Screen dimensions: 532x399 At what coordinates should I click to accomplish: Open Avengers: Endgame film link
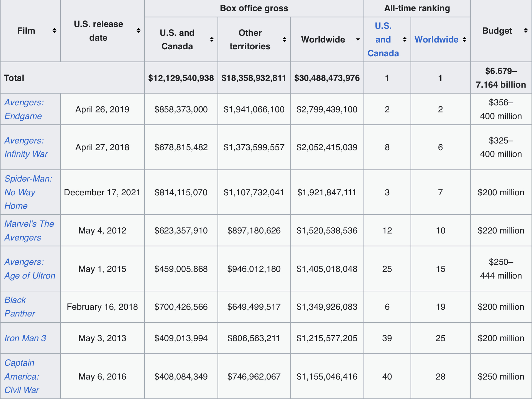24,109
